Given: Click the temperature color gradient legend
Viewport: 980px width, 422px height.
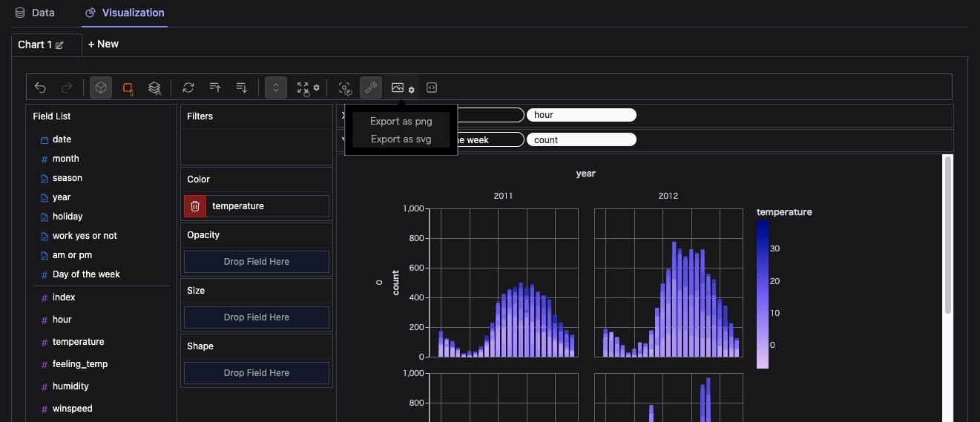Looking at the screenshot, I should (763, 294).
